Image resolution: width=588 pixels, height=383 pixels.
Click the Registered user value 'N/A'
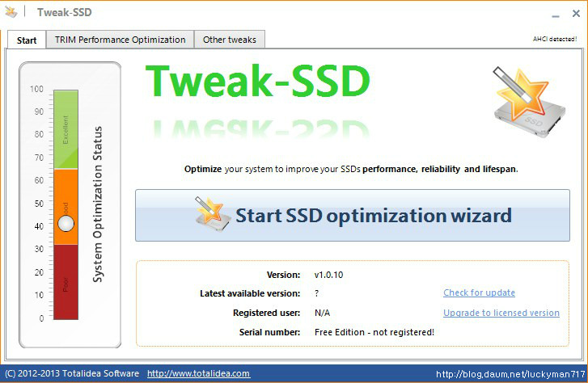pos(322,313)
